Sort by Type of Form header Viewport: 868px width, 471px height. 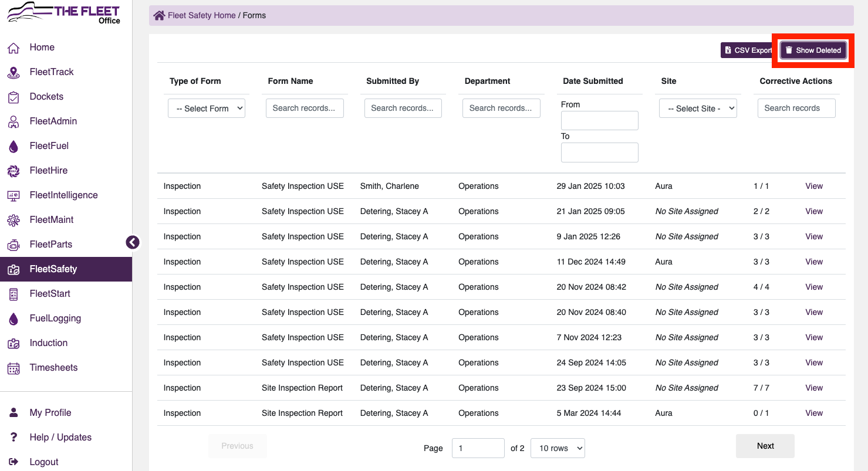[x=195, y=82]
